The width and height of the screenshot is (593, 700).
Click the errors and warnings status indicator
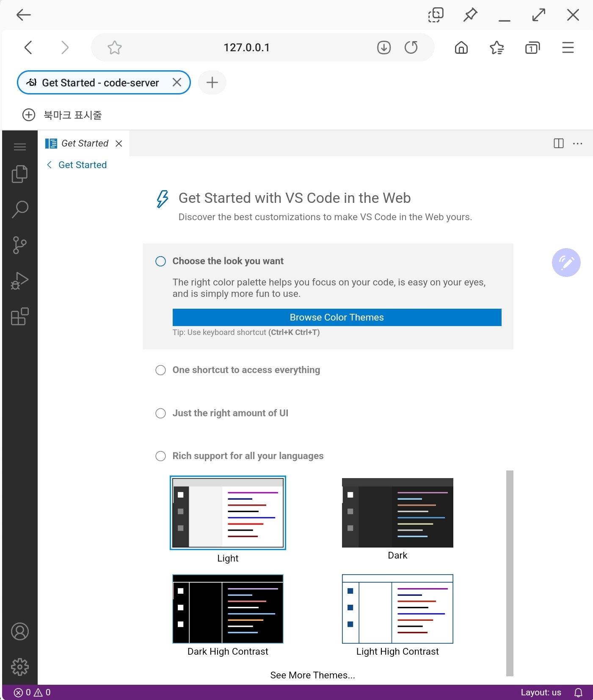click(x=32, y=692)
